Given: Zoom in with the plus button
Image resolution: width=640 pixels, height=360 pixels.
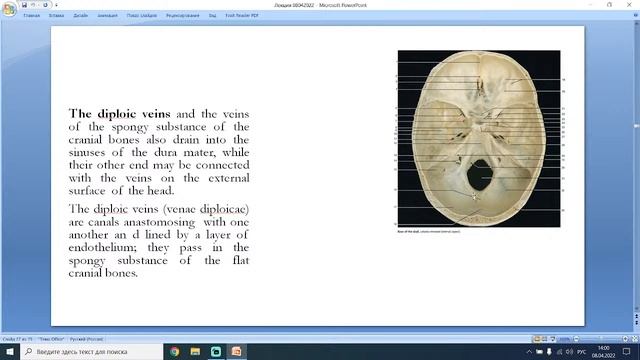Looking at the screenshot, I should (625, 339).
